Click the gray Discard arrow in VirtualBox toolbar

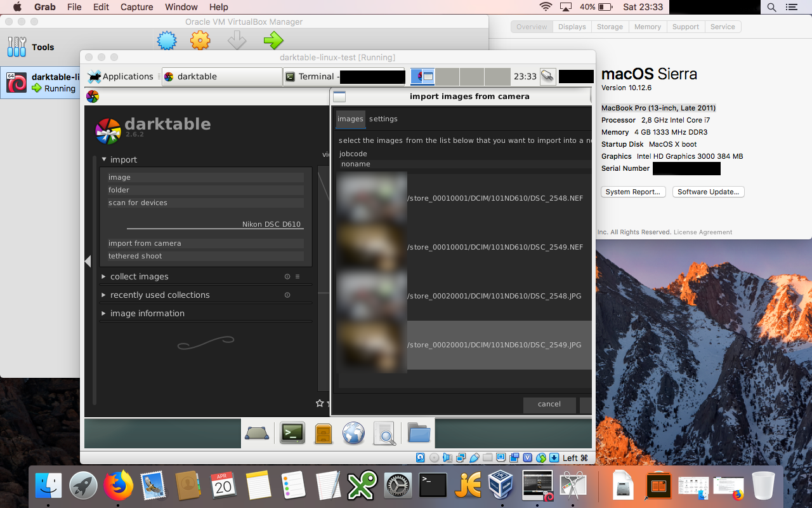pos(237,41)
